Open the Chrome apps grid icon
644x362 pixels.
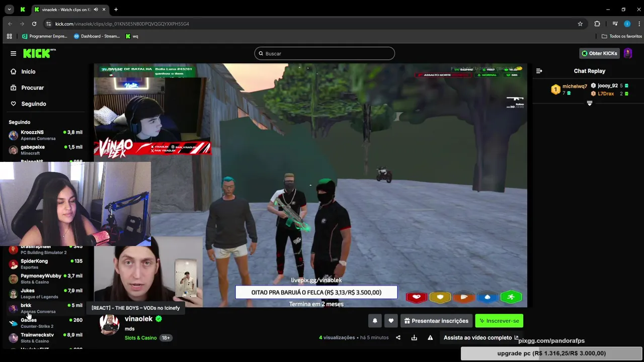[x=9, y=36]
